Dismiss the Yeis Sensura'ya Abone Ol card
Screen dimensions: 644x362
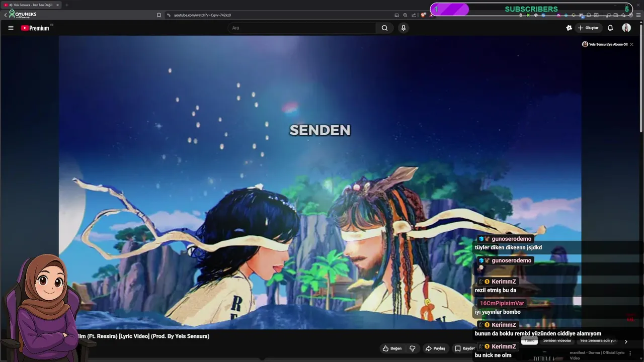click(631, 44)
